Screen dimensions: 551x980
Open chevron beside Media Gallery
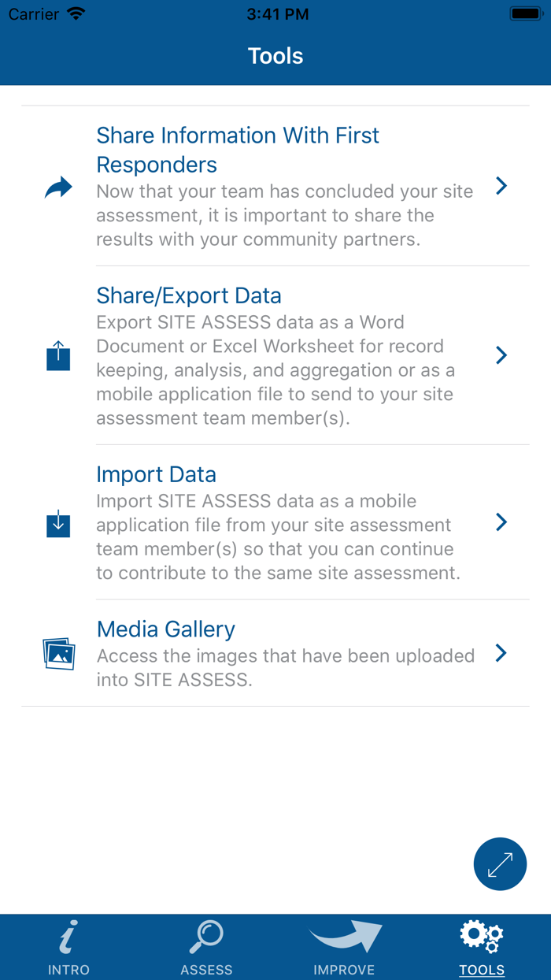tap(501, 653)
